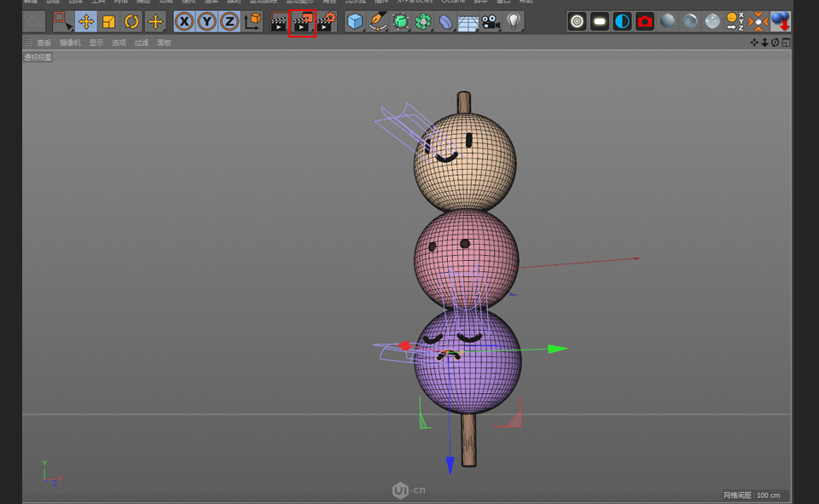Image resolution: width=819 pixels, height=504 pixels.
Task: Select the Scale tool
Action: click(109, 21)
